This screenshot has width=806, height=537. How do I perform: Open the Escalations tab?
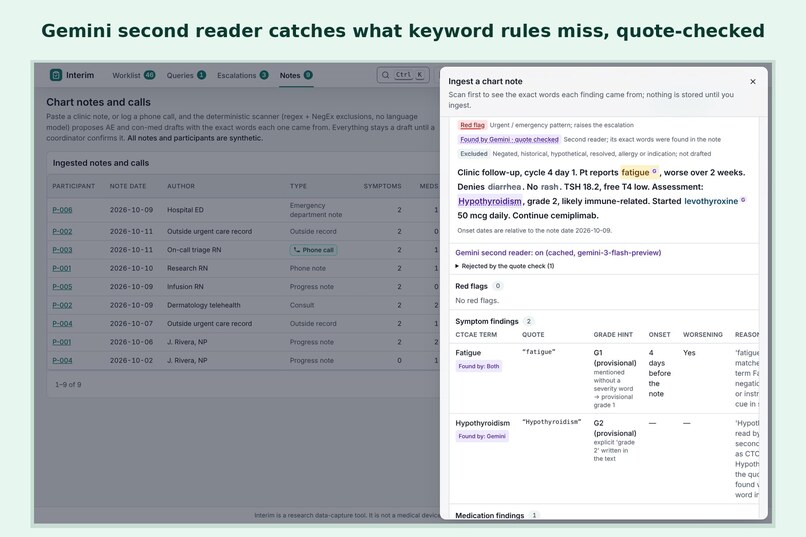pos(243,75)
